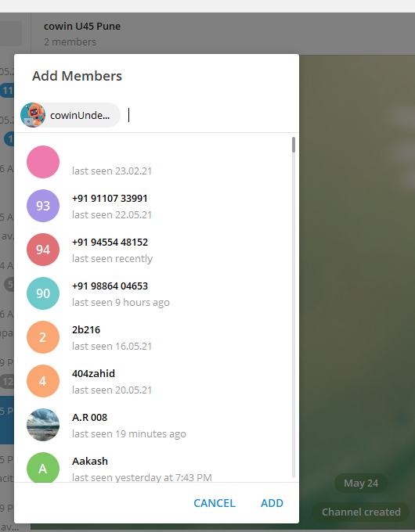This screenshot has height=532, width=415.
Task: Choose 2b216 from the contact list
Action: tap(157, 337)
